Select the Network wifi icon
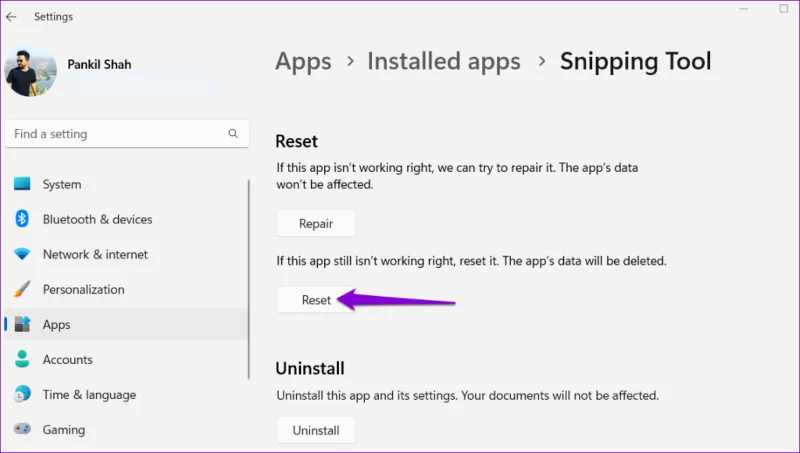The width and height of the screenshot is (800, 453). (22, 254)
